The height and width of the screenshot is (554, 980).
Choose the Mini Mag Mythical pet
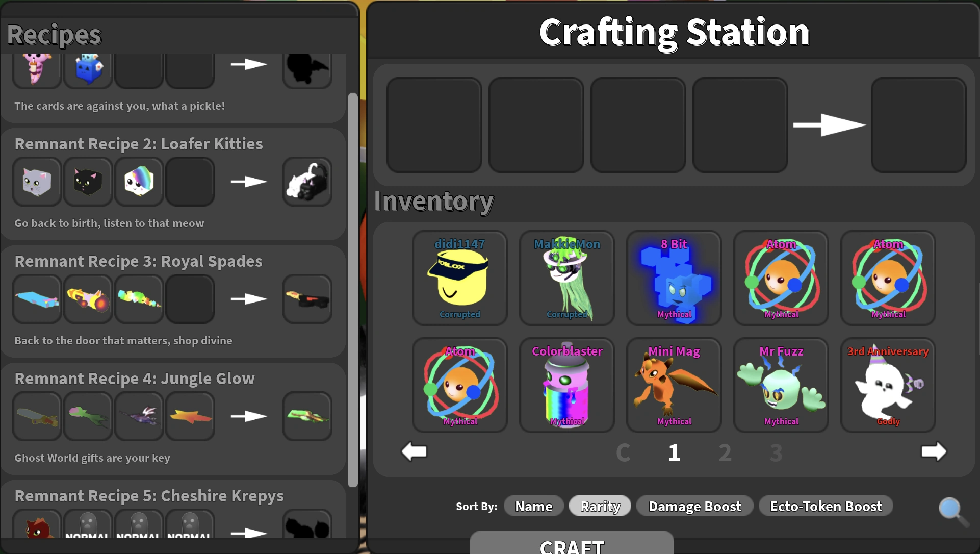674,385
